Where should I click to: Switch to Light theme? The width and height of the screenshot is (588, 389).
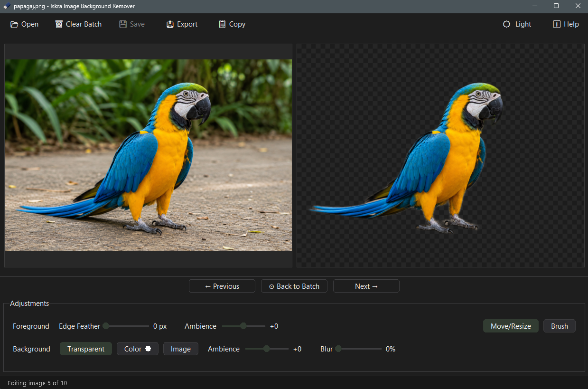(x=517, y=24)
